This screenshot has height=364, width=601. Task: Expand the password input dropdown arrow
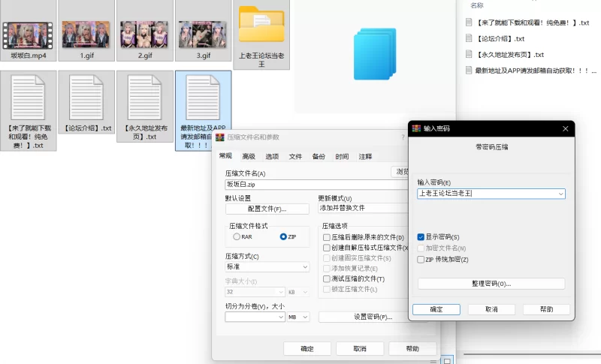560,194
